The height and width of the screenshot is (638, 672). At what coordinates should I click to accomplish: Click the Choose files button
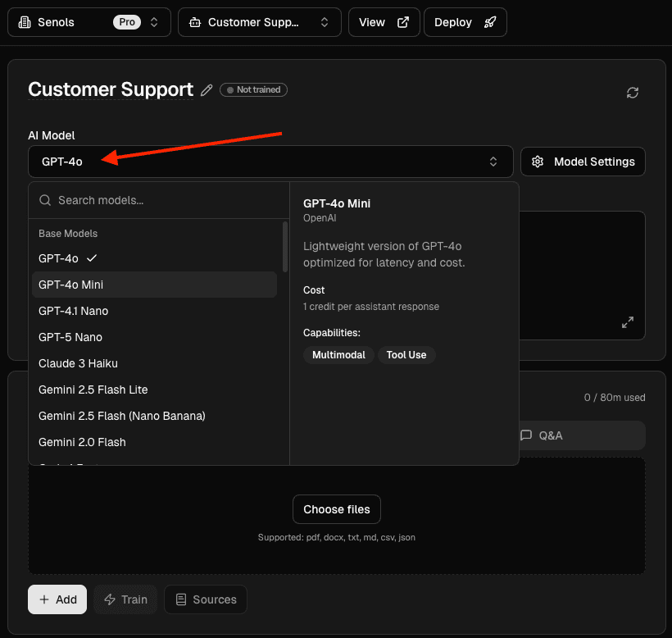click(336, 509)
